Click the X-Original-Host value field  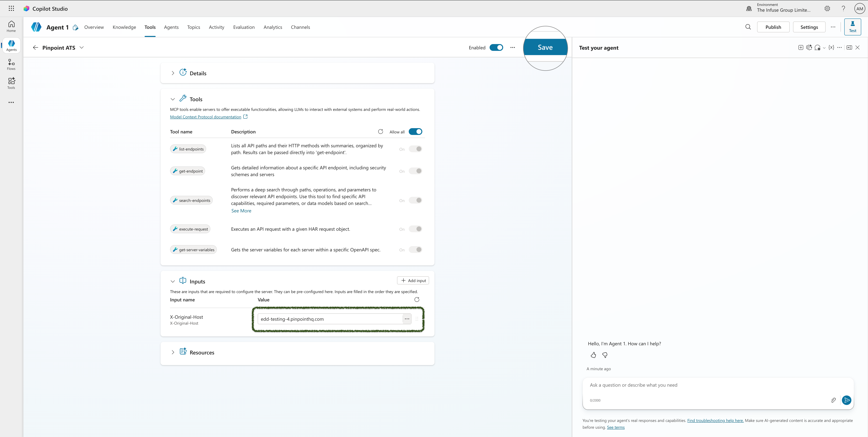(330, 319)
